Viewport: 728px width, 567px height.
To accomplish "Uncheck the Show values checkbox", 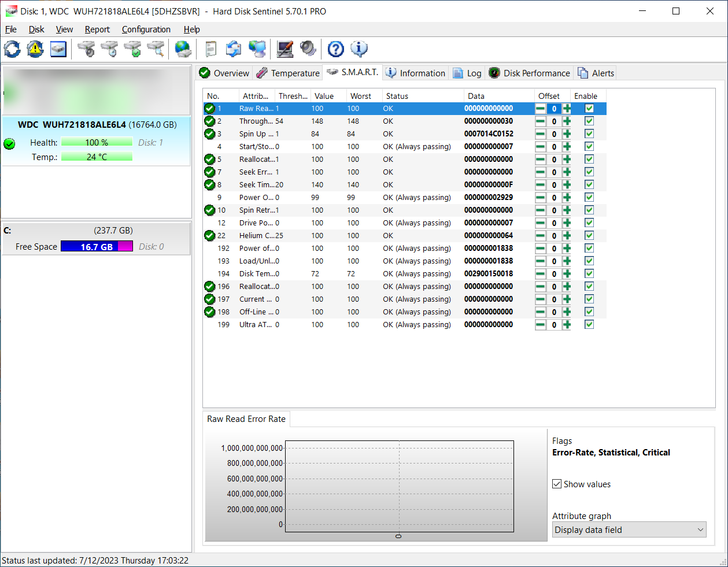I will [557, 484].
